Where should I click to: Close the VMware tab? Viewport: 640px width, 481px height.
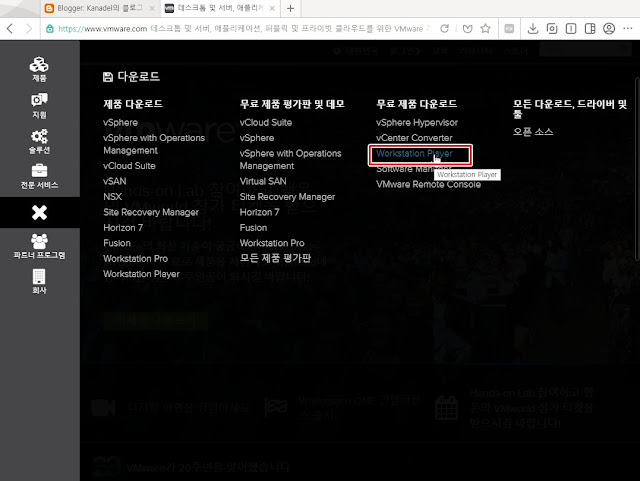pyautogui.click(x=272, y=8)
